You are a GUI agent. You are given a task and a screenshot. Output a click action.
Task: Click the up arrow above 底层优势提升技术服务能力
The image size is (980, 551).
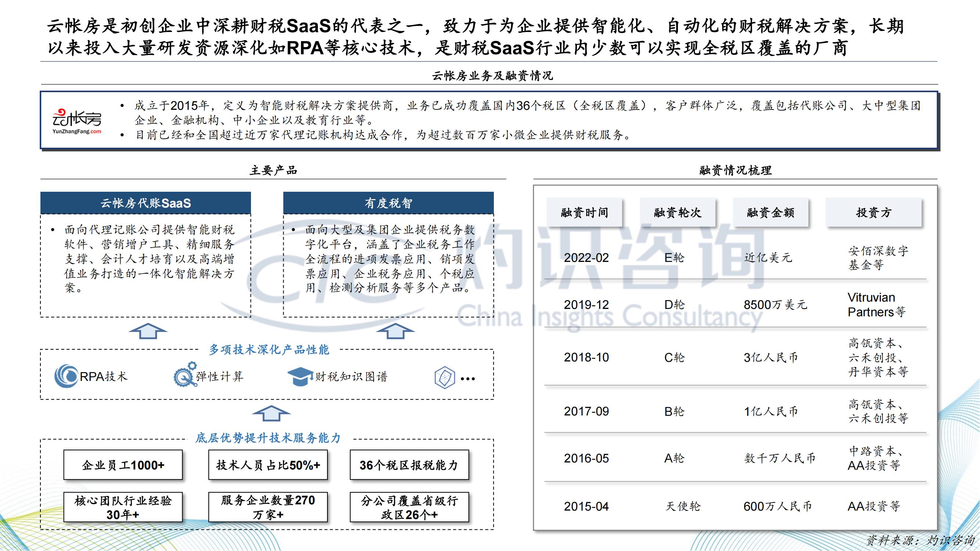(271, 413)
